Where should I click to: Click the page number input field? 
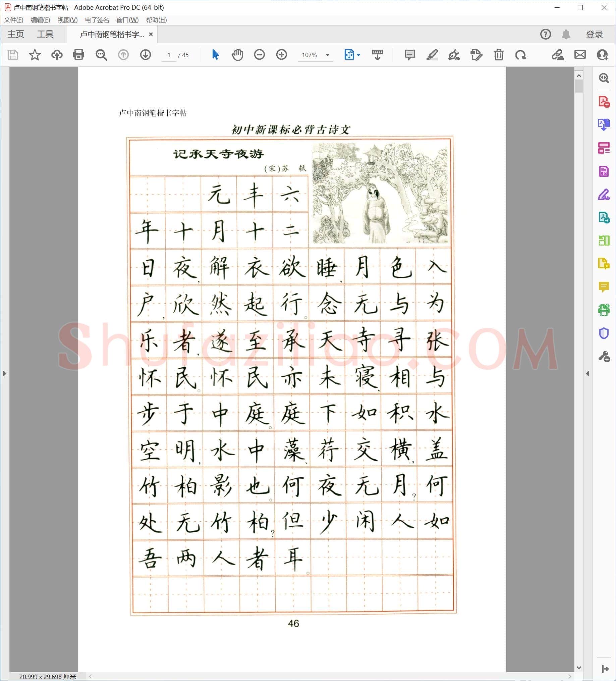pyautogui.click(x=169, y=55)
